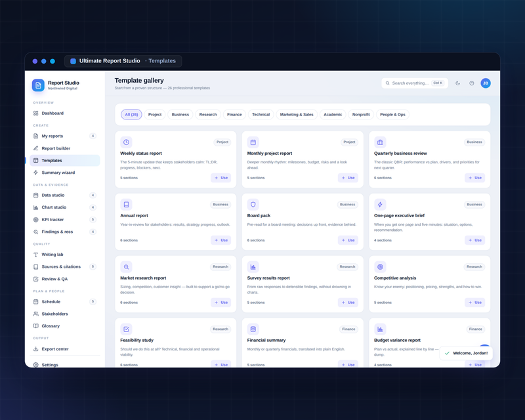Toggle dark mode with the moon icon
This screenshot has width=525, height=420.
click(457, 83)
